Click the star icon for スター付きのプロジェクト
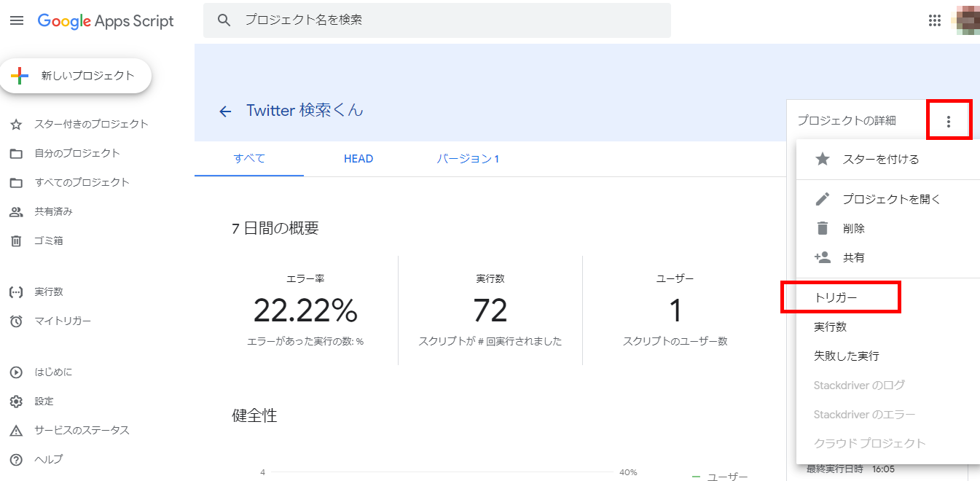 click(x=16, y=125)
